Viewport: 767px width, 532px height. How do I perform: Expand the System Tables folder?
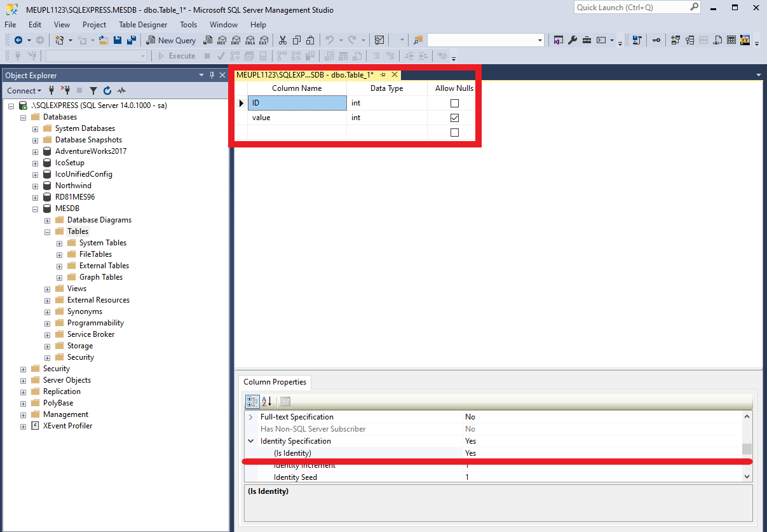click(60, 243)
